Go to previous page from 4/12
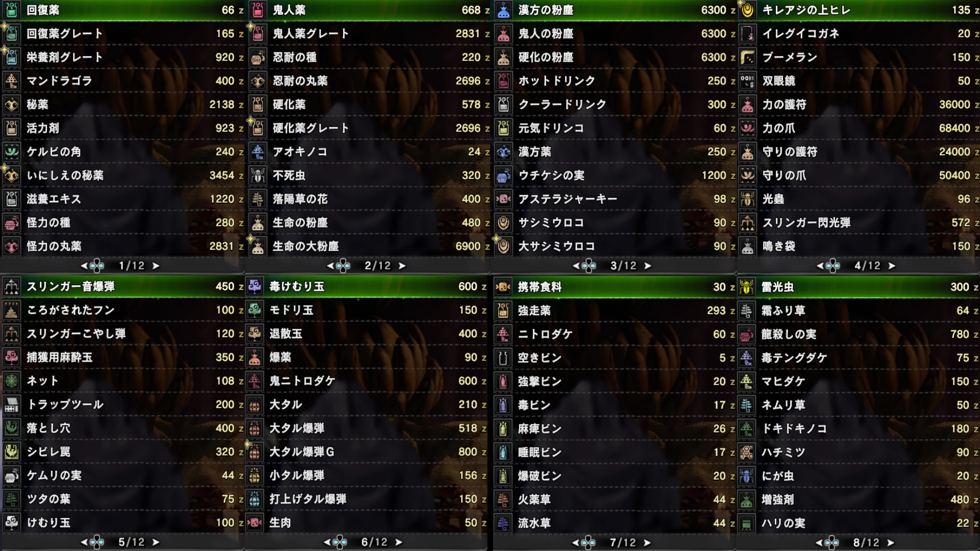 [x=820, y=266]
